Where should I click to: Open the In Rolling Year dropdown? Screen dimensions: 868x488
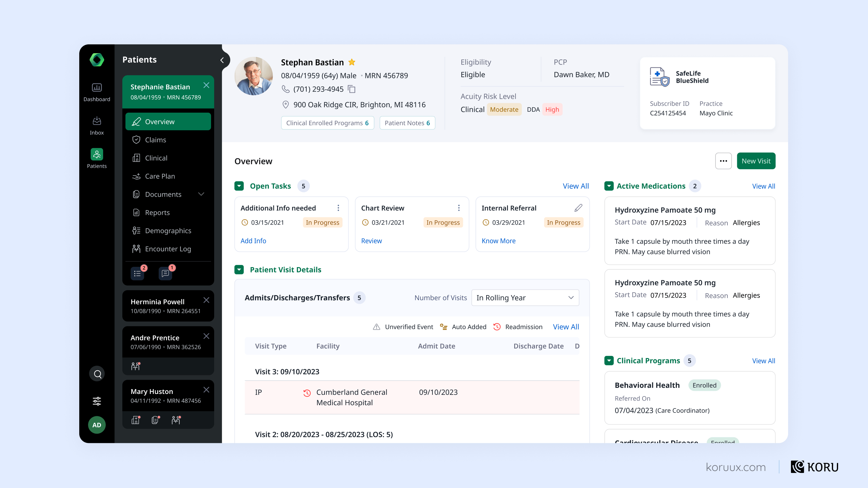(525, 298)
